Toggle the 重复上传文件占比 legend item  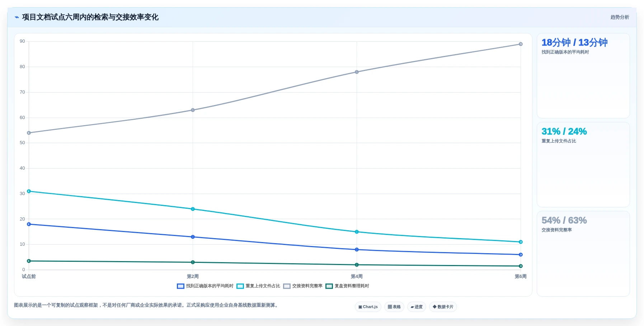pos(258,286)
